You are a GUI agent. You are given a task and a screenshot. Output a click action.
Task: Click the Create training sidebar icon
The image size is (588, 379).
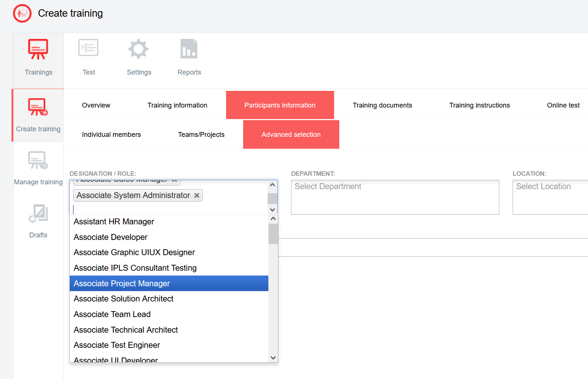coord(38,108)
